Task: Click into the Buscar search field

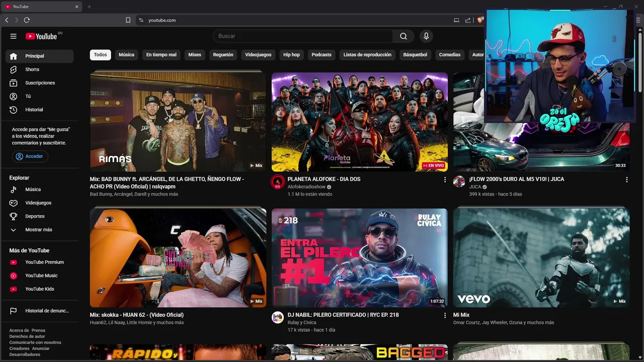Action: [303, 36]
